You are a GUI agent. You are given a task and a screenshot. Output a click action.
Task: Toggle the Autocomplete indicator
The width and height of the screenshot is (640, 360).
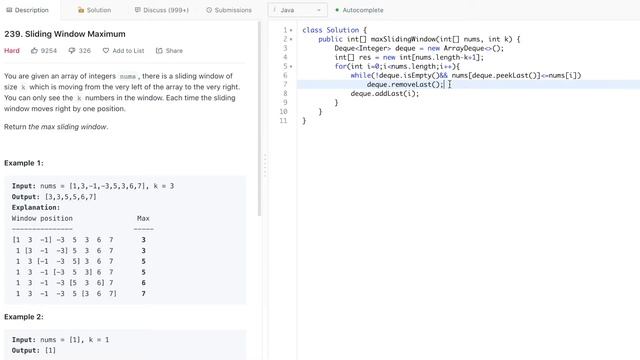point(359,10)
